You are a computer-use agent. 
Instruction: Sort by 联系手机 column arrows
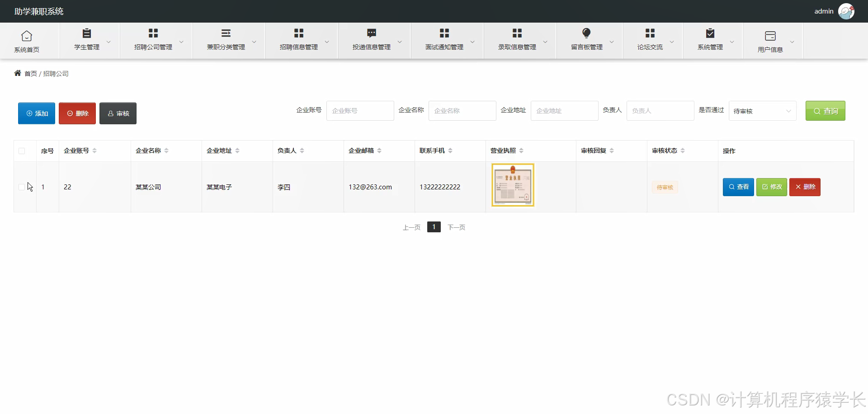tap(450, 151)
